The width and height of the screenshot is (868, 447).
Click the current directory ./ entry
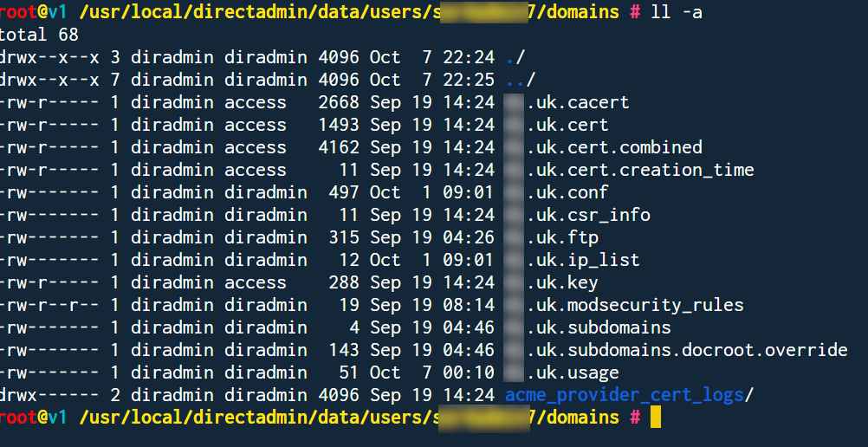coord(515,57)
